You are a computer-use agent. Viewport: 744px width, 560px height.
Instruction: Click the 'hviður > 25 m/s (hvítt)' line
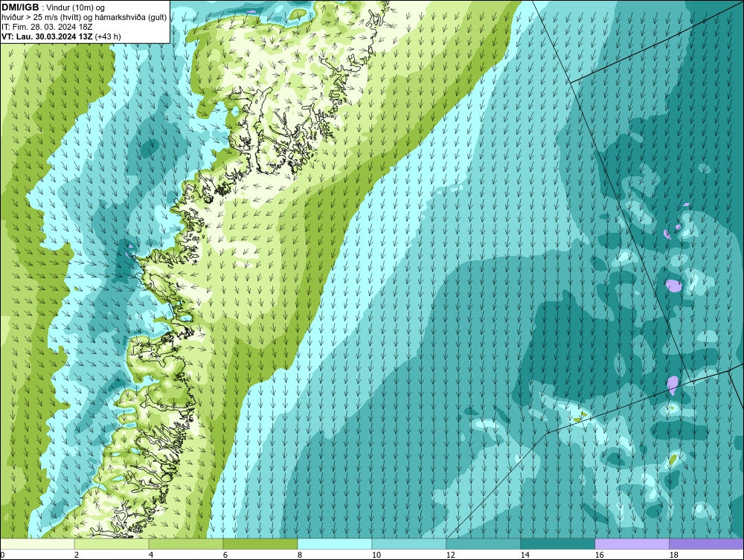pyautogui.click(x=84, y=18)
